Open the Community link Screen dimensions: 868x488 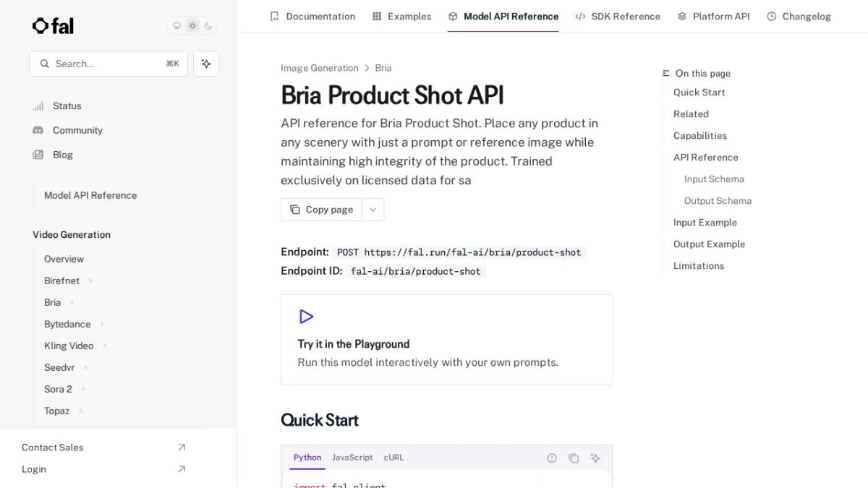[77, 130]
